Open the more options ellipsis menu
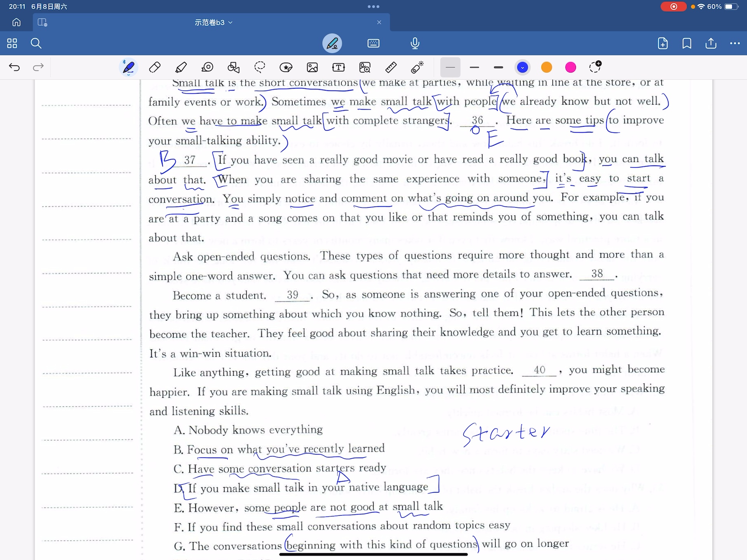 pyautogui.click(x=735, y=43)
